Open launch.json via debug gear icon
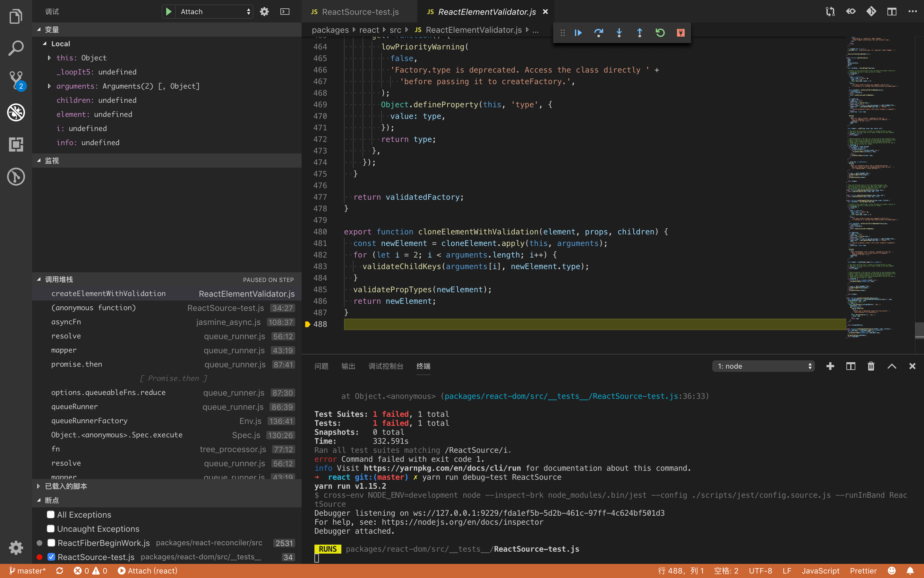The height and width of the screenshot is (578, 924). coord(264,12)
